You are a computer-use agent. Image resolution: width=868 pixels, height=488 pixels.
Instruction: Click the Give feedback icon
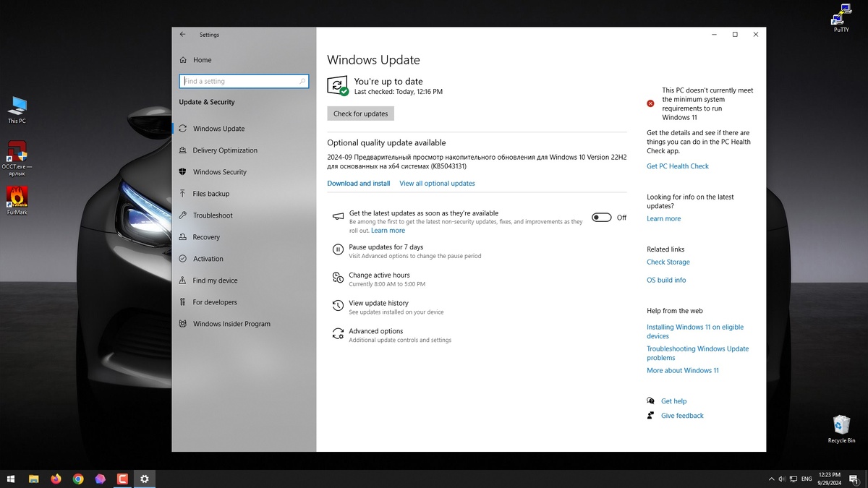click(x=651, y=416)
